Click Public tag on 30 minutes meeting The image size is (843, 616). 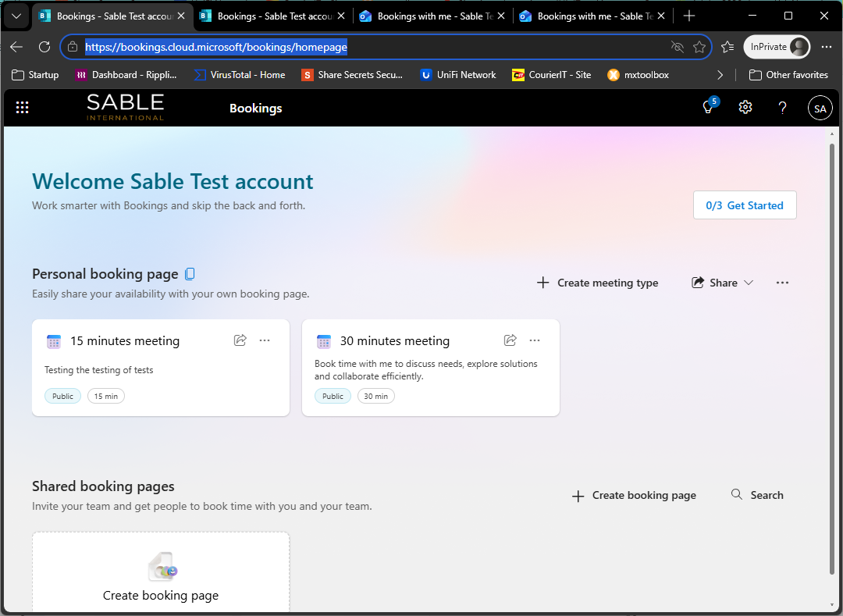(x=333, y=396)
